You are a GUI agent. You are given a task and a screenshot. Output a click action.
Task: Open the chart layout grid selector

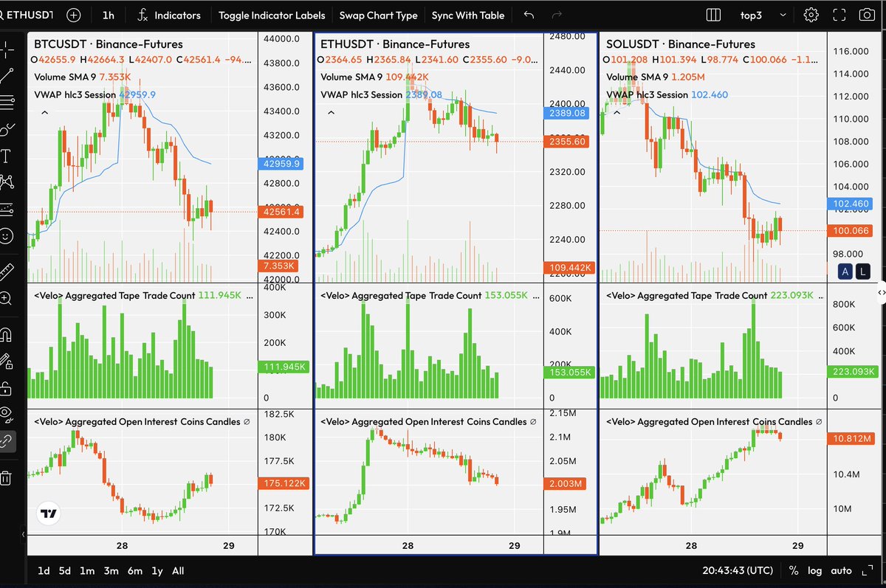pyautogui.click(x=713, y=15)
